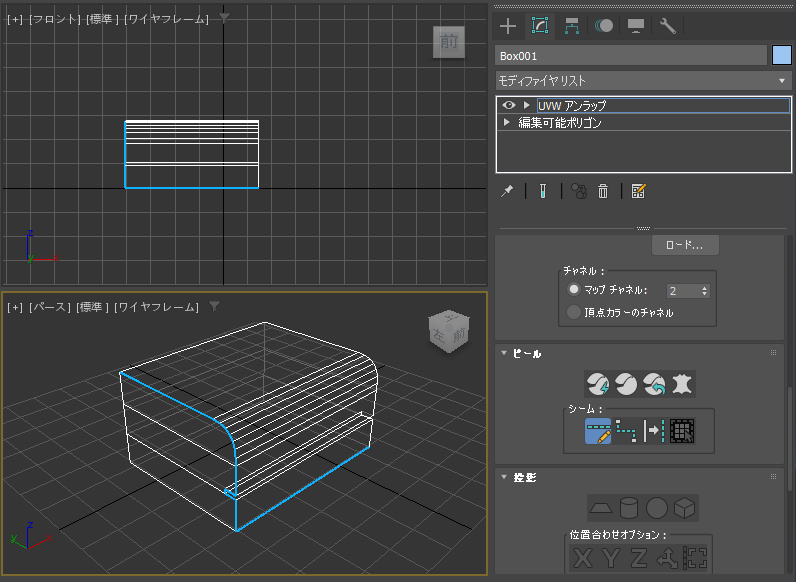Screen dimensions: 796x582
Task: Click the 投影 rollout drag grip dots
Action: [773, 476]
